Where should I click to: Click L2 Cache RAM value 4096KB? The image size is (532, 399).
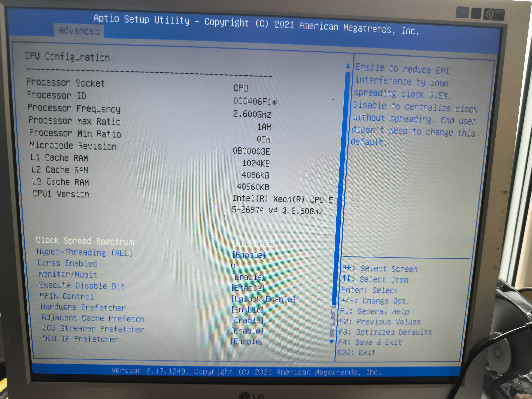click(255, 175)
